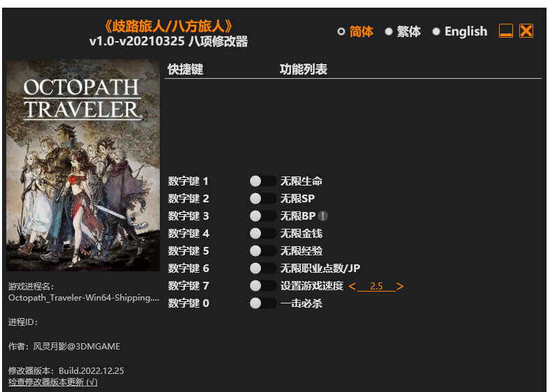
Task: Enable the 无限经验 switch
Action: [x=263, y=250]
